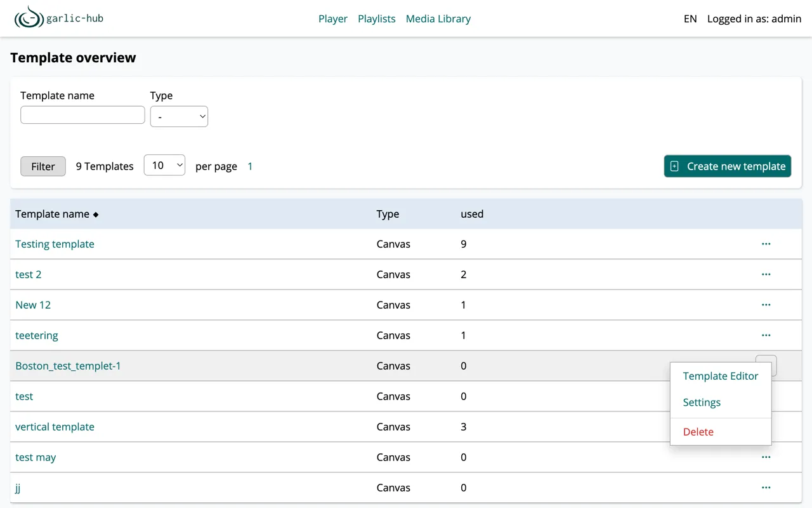Image resolution: width=812 pixels, height=508 pixels.
Task: Open the per page count dropdown
Action: pyautogui.click(x=164, y=165)
